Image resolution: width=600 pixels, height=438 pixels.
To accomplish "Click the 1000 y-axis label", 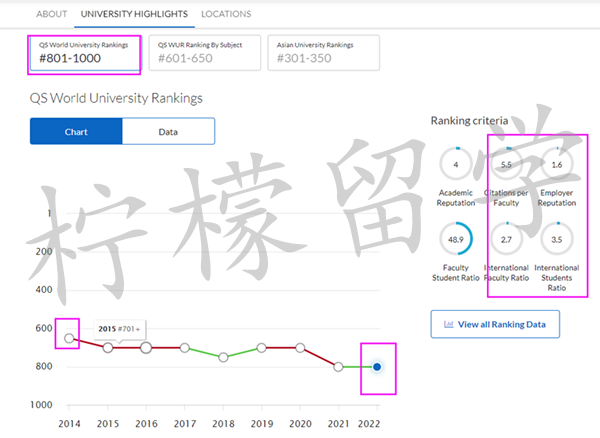I will 41,405.
